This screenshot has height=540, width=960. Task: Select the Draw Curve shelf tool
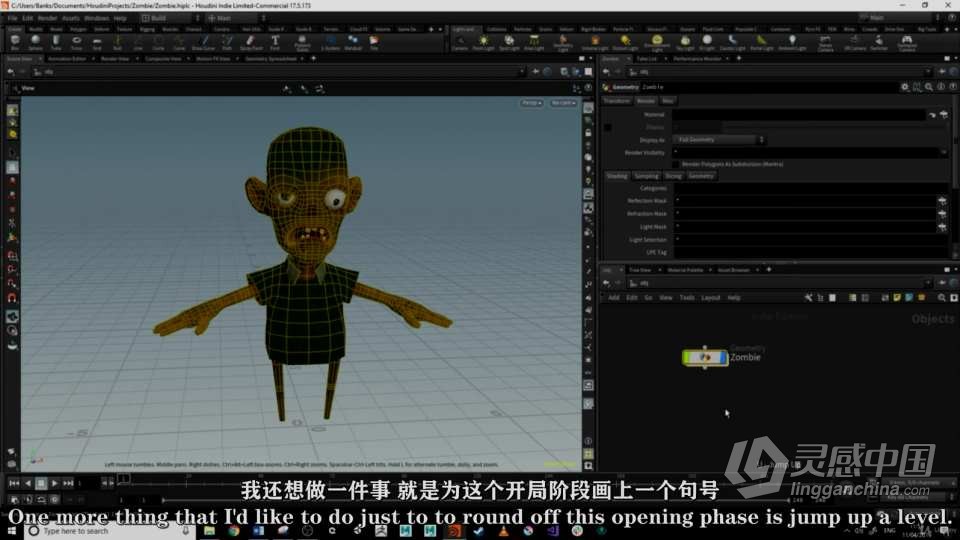tap(203, 42)
